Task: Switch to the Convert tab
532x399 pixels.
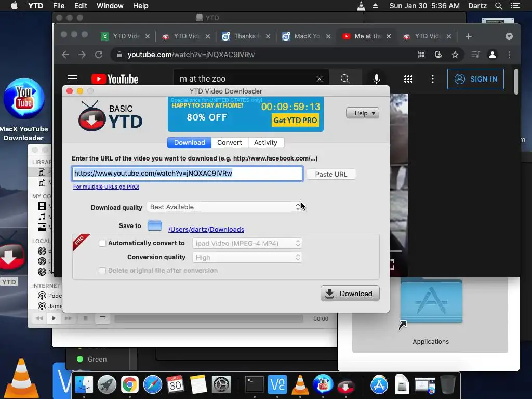Action: point(230,142)
